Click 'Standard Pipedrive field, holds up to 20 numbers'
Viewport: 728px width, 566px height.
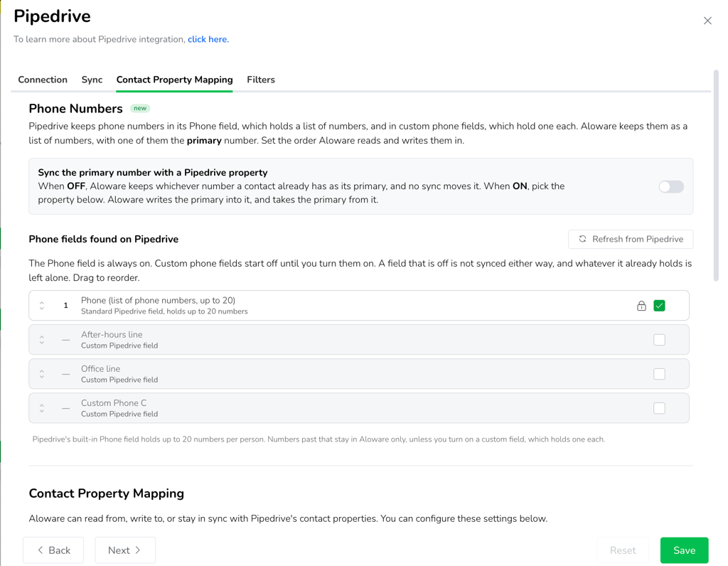pos(164,311)
